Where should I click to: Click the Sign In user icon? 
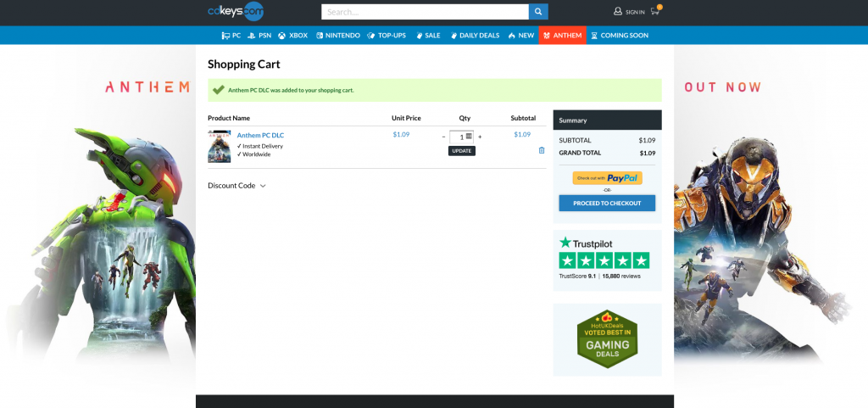(x=618, y=11)
